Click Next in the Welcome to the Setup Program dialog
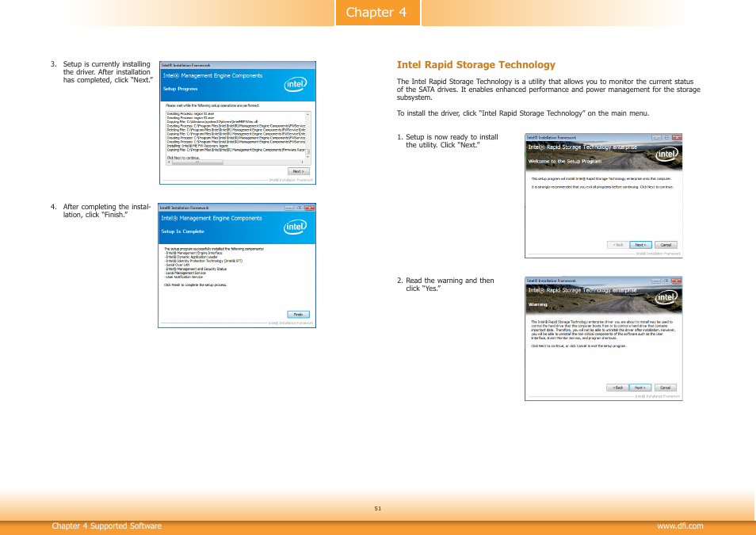756x535 pixels. [640, 245]
